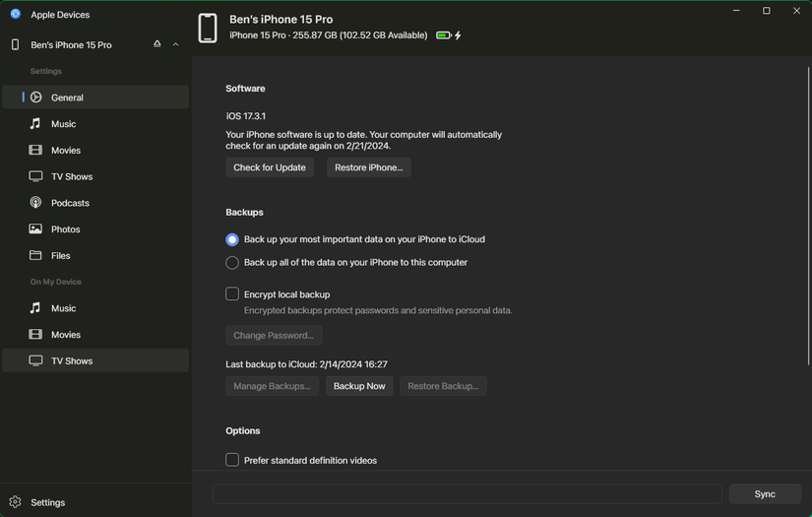
Task: Select back up to iCloud radio option
Action: [x=232, y=239]
